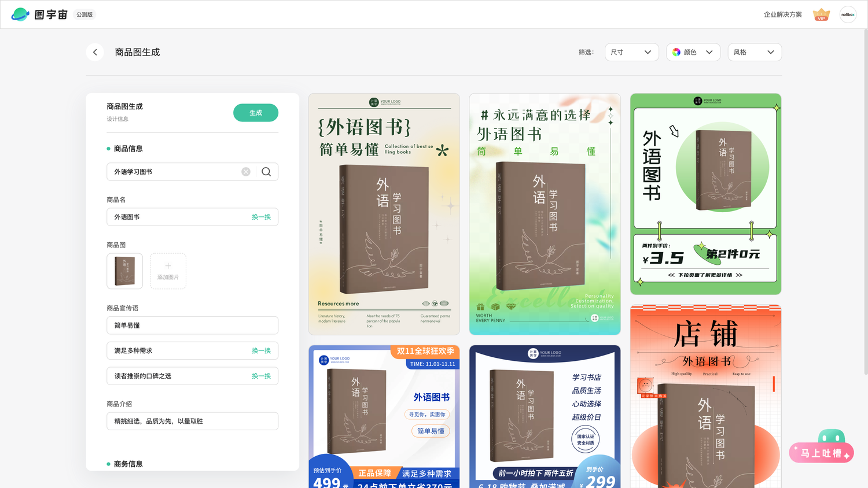Open the nolibox user avatar
This screenshot has width=868, height=488.
pyautogui.click(x=848, y=14)
